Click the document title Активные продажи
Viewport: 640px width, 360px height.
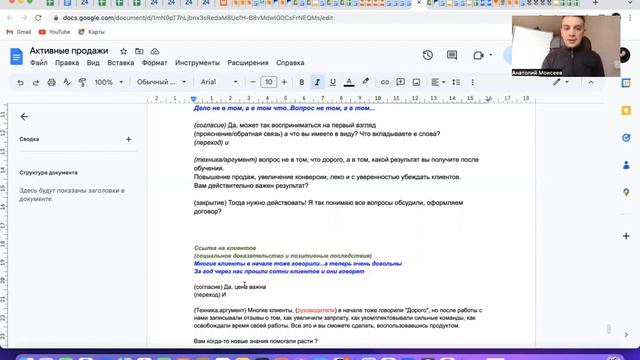tap(69, 51)
